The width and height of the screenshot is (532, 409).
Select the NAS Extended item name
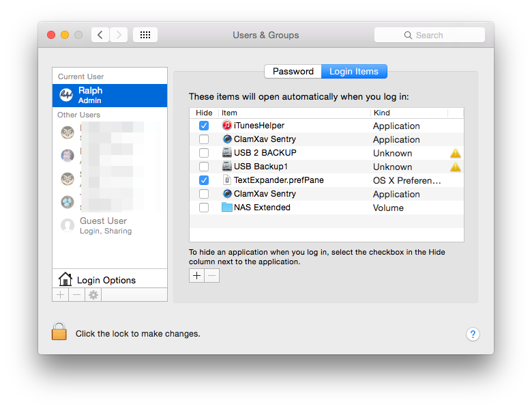tap(262, 207)
